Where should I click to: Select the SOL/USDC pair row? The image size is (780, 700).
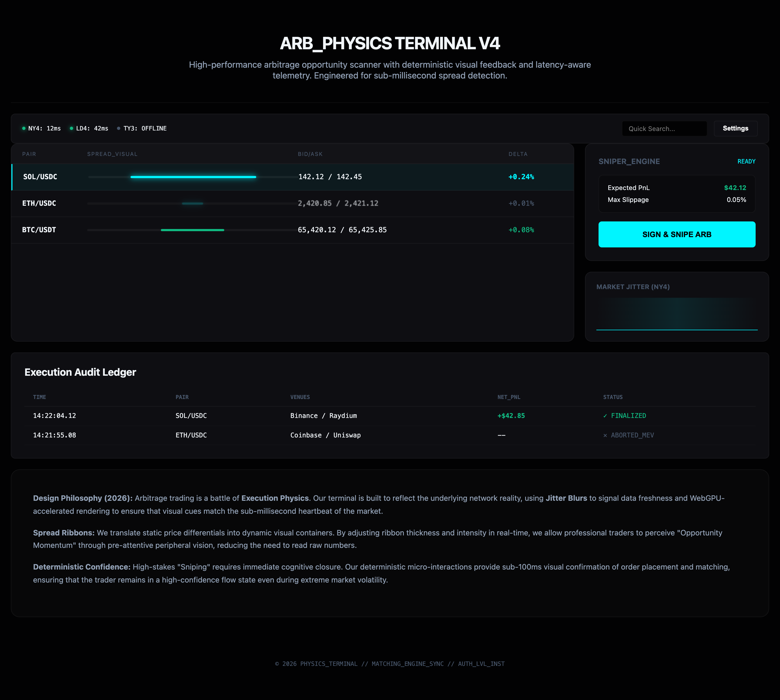[x=40, y=177]
